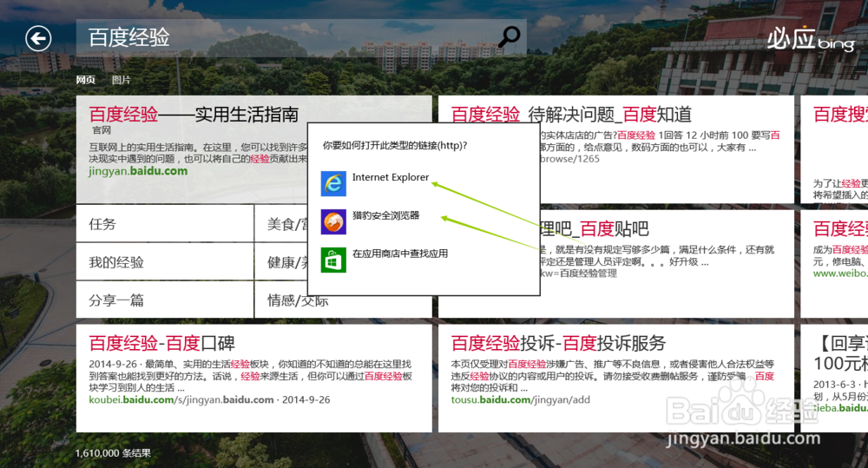Open 百度经验——实用生活指南 result title

(194, 115)
